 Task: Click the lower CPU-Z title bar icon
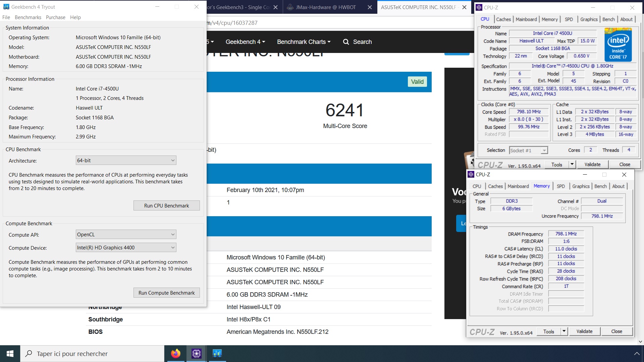(x=471, y=175)
